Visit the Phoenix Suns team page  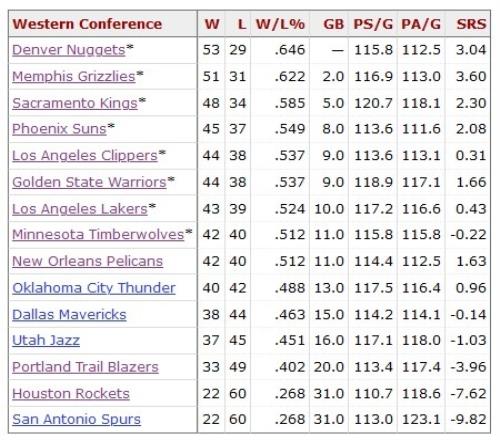tap(59, 129)
